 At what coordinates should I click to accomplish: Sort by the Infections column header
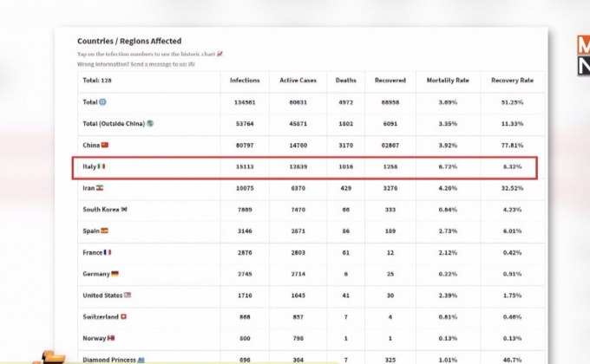click(245, 81)
